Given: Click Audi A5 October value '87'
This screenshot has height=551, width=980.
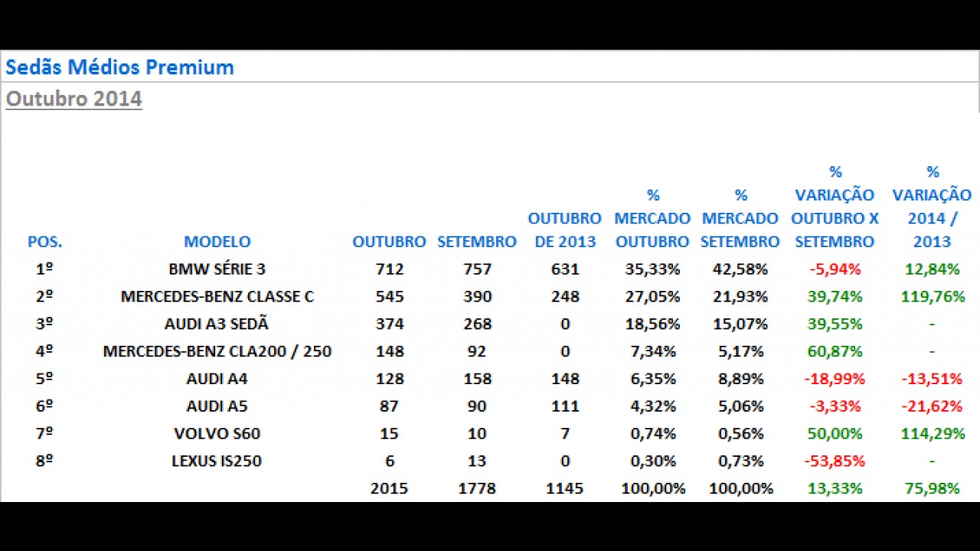Looking at the screenshot, I should click(x=389, y=406).
